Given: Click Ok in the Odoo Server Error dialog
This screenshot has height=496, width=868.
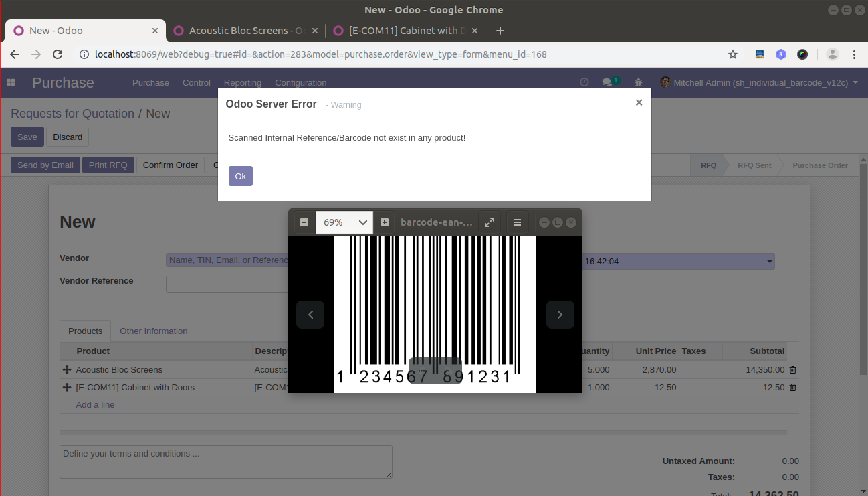Looking at the screenshot, I should coord(240,176).
